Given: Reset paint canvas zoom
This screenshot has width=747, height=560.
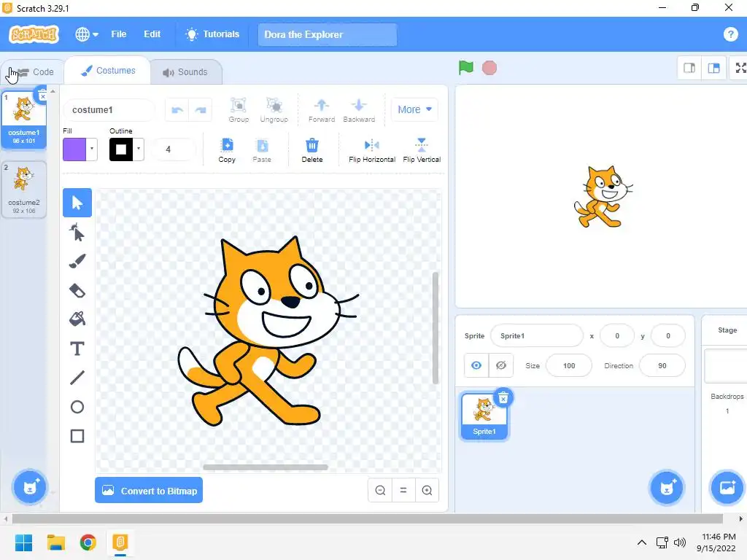Looking at the screenshot, I should point(403,491).
